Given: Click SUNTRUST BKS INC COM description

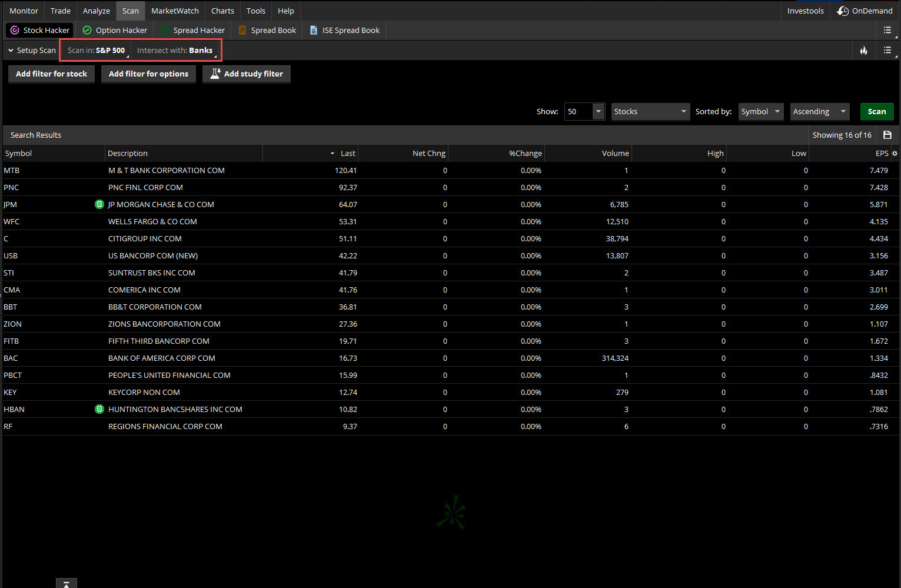Looking at the screenshot, I should click(x=152, y=273).
